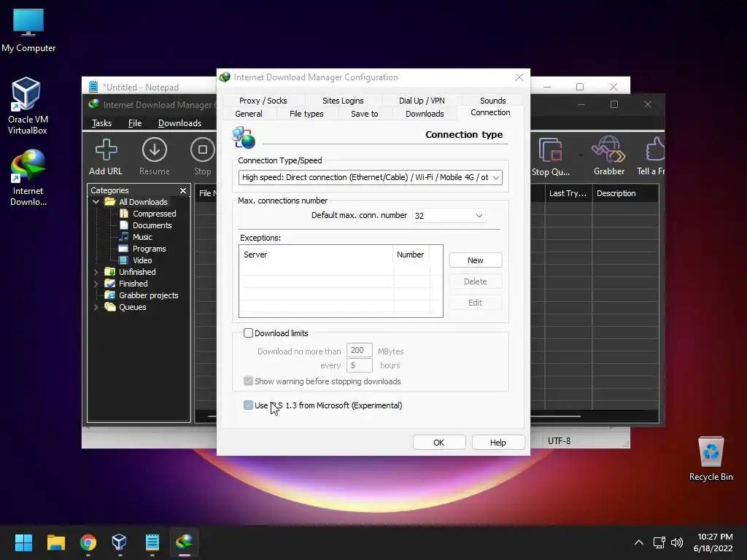
Task: Switch to the Save to tab
Action: coord(365,114)
